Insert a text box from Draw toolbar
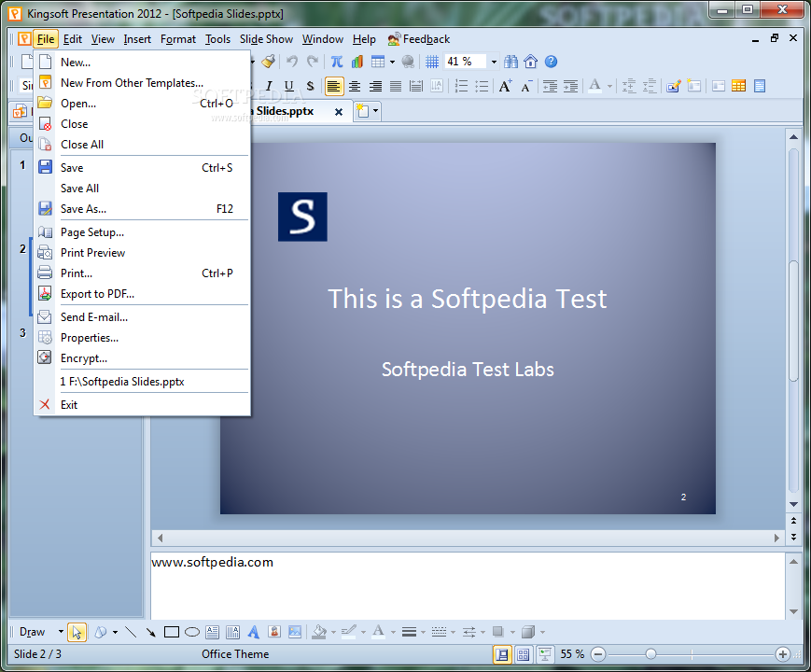Screen dimensions: 811x672 pos(212,632)
